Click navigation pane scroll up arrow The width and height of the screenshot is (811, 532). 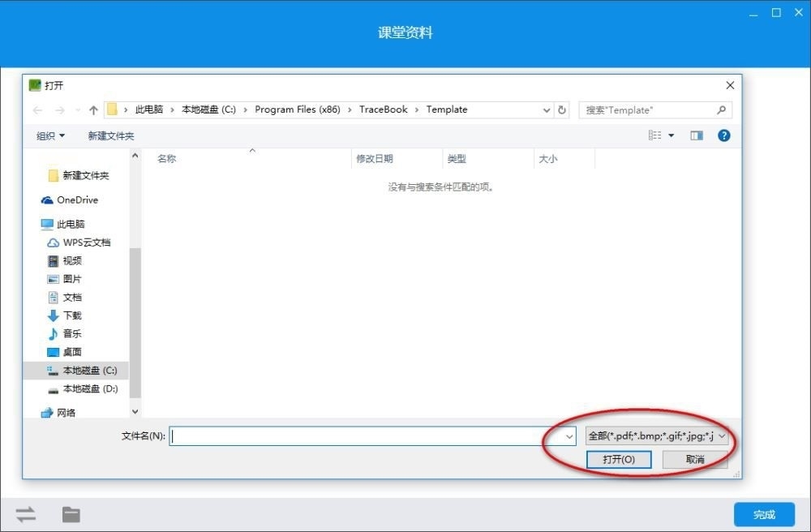pyautogui.click(x=135, y=155)
